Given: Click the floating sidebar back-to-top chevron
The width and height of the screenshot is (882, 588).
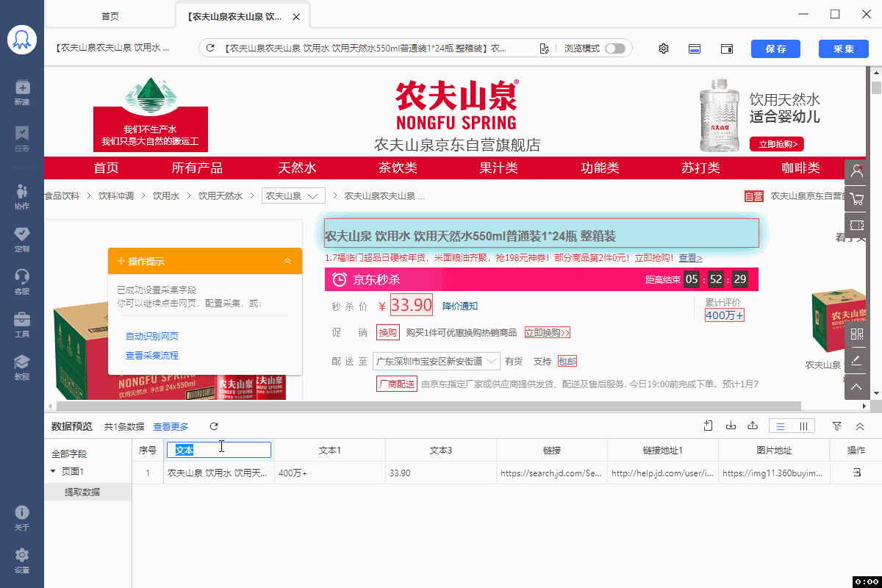Looking at the screenshot, I should (857, 387).
